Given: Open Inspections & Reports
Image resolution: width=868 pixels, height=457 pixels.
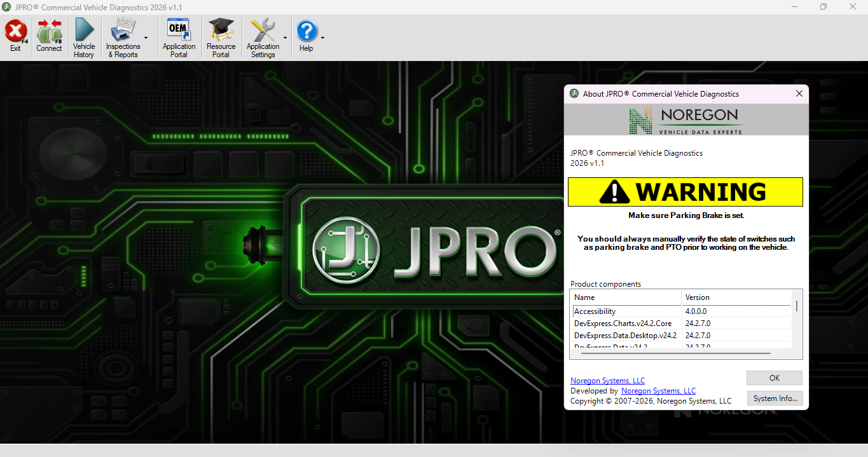Looking at the screenshot, I should [x=123, y=38].
